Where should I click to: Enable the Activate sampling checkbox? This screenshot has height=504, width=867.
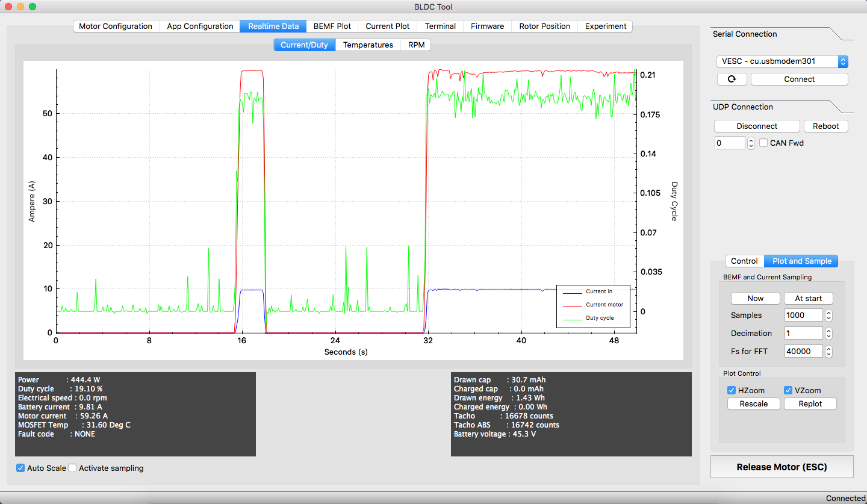tap(72, 468)
